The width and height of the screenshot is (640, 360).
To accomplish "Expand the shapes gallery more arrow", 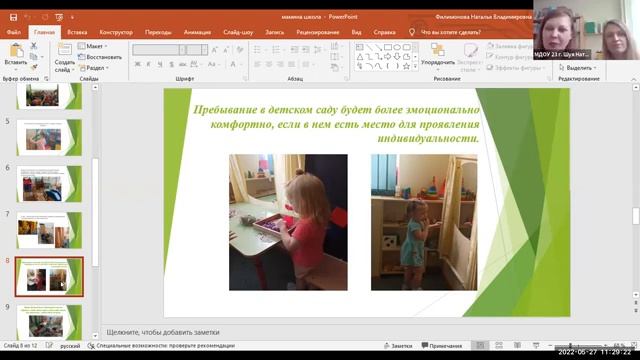I will pos(415,67).
